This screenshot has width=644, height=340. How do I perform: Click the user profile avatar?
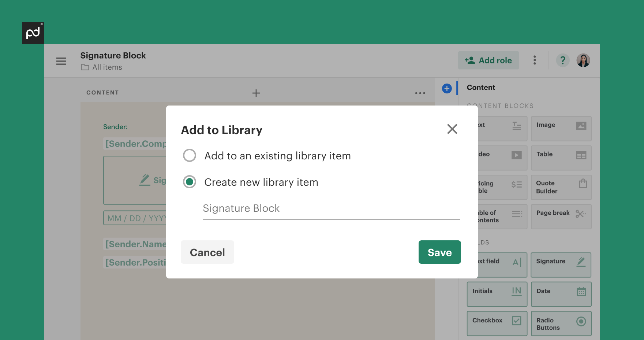click(583, 60)
